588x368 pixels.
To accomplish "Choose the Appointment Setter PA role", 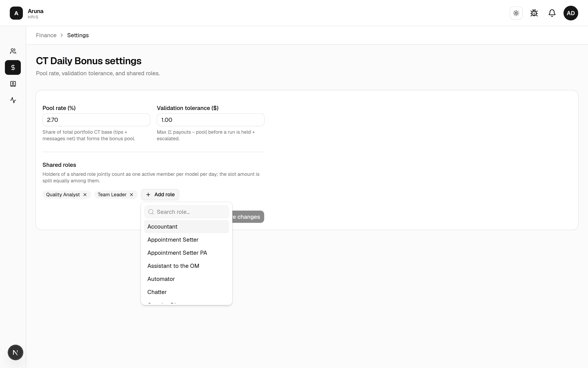I will coord(187,253).
